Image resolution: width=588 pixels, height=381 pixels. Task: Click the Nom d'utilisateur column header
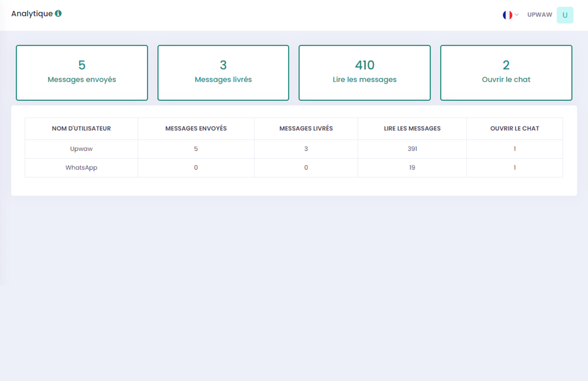click(81, 129)
